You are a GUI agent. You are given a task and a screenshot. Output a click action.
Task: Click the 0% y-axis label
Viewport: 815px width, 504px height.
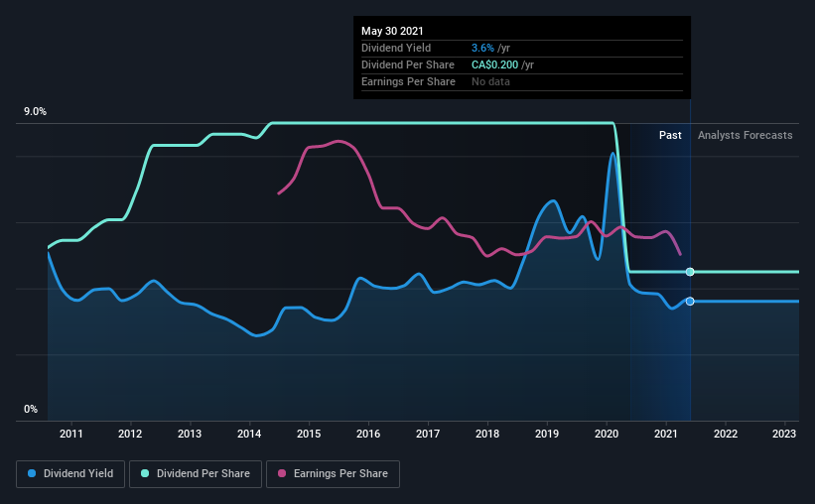[x=31, y=410]
